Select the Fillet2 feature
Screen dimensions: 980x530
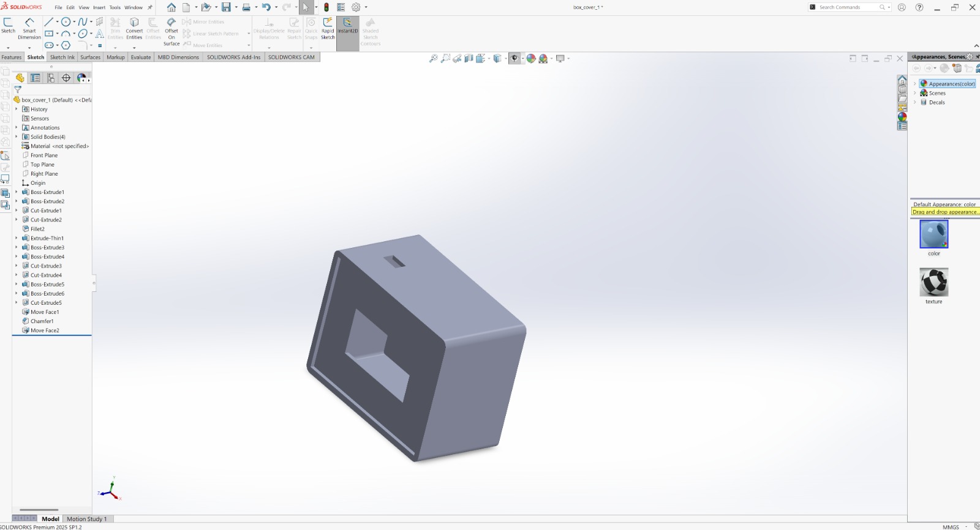(x=37, y=229)
